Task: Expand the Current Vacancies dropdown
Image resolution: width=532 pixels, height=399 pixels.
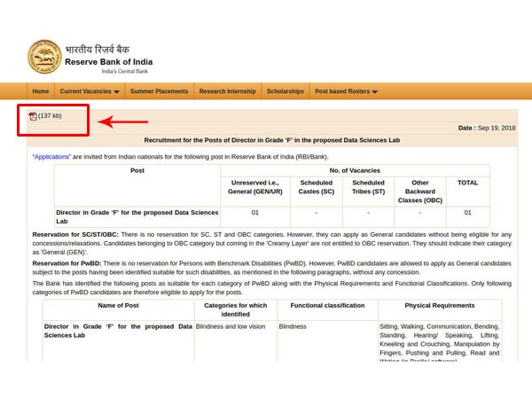Action: (x=90, y=91)
